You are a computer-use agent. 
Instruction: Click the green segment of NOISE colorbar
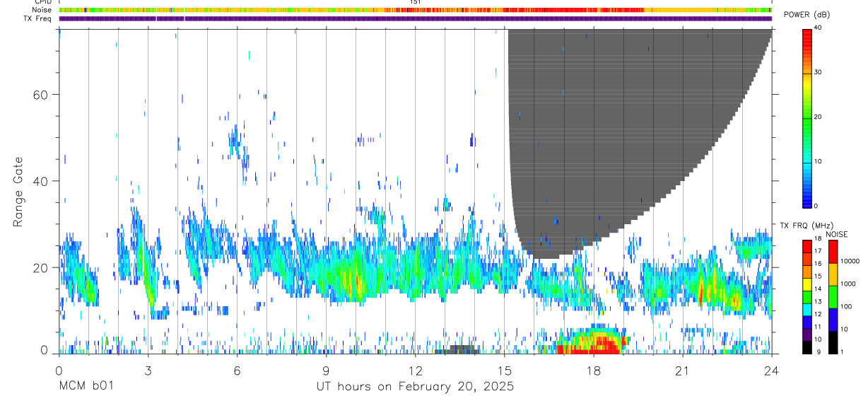(x=831, y=297)
